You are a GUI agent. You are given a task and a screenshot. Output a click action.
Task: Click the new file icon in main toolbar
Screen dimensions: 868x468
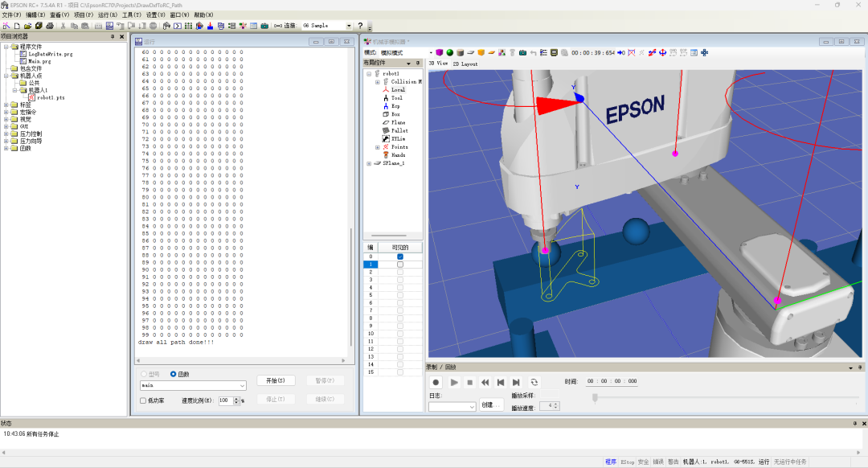pyautogui.click(x=17, y=26)
